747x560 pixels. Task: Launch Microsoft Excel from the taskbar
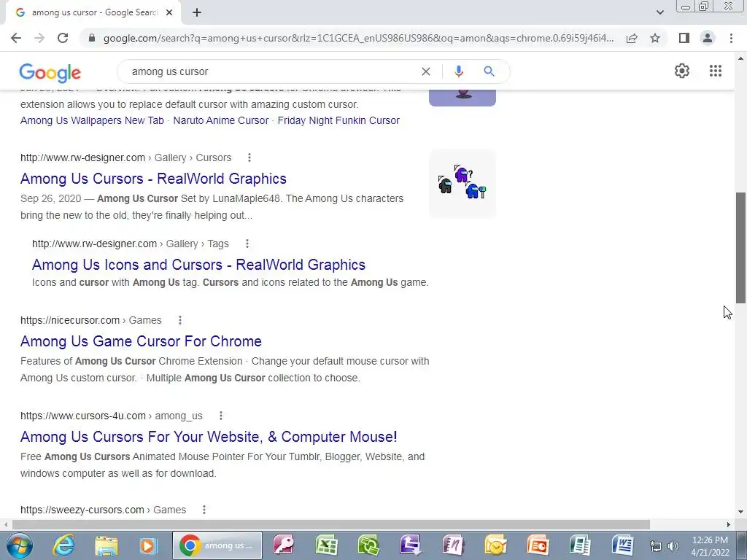[326, 545]
